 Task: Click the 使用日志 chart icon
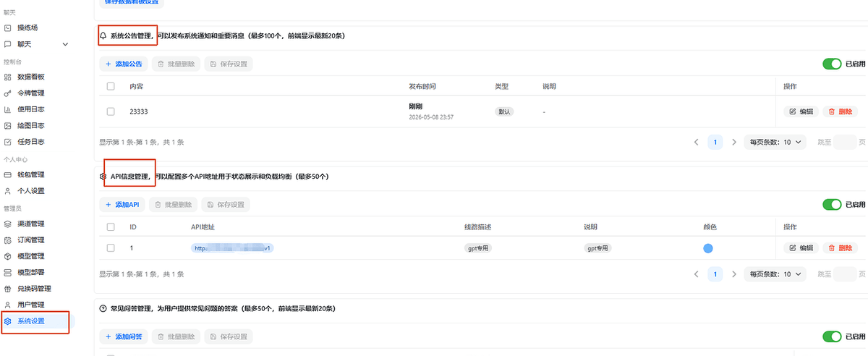pos(8,109)
